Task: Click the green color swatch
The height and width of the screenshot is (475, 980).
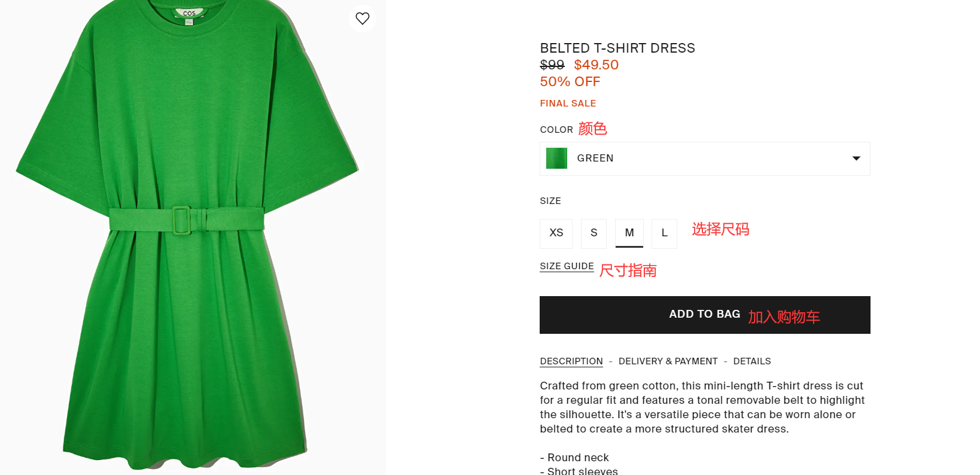Action: click(x=556, y=159)
